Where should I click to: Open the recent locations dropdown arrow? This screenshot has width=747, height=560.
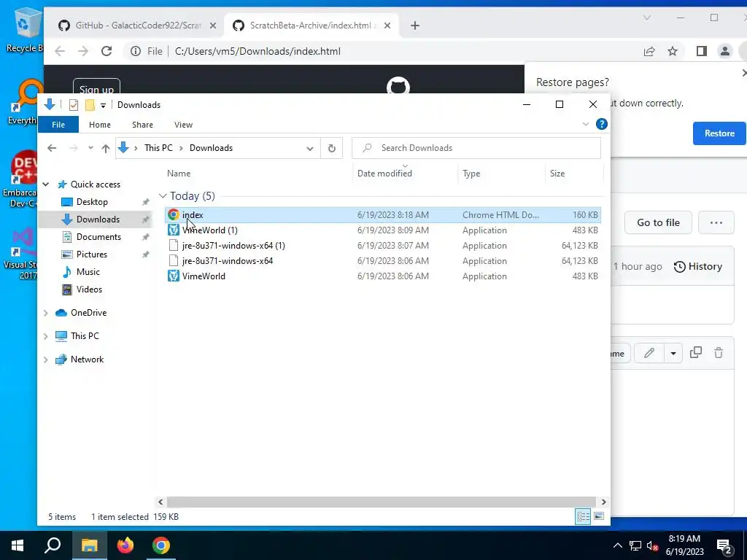tap(90, 148)
